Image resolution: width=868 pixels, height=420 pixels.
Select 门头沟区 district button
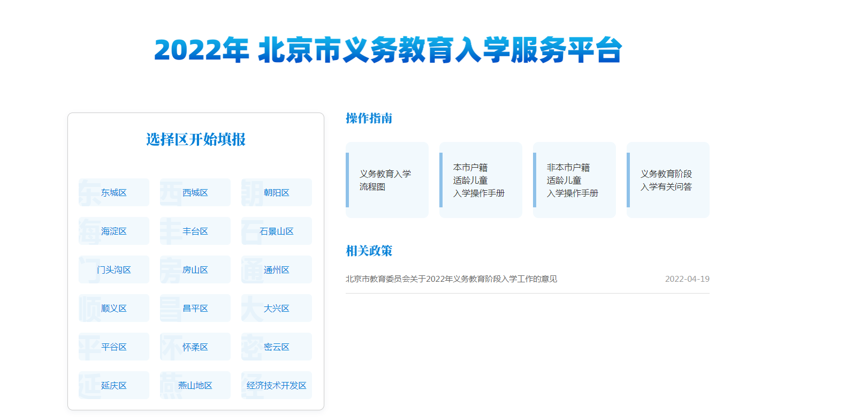click(x=114, y=269)
